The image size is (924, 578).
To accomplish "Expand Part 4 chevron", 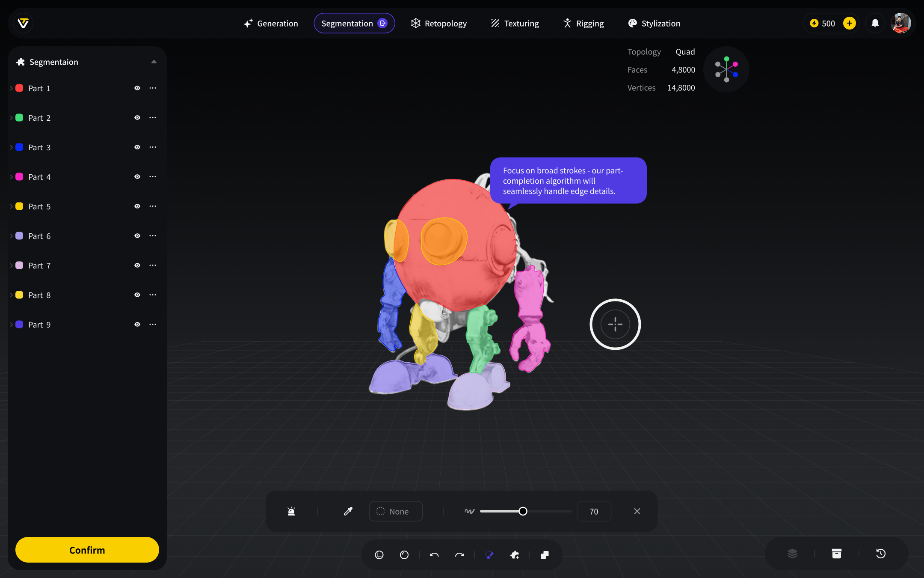I will click(11, 177).
